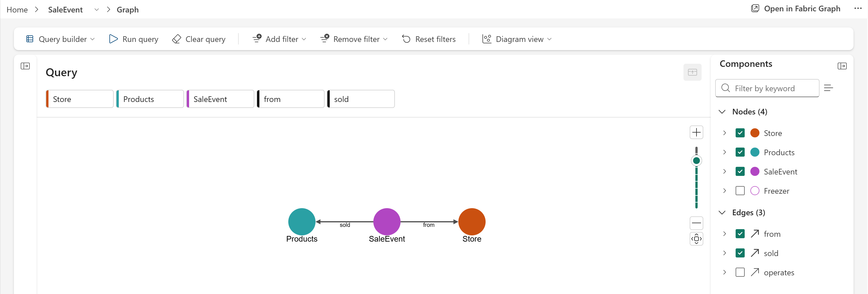Select the Products node in the graph
The image size is (868, 294).
click(x=302, y=221)
